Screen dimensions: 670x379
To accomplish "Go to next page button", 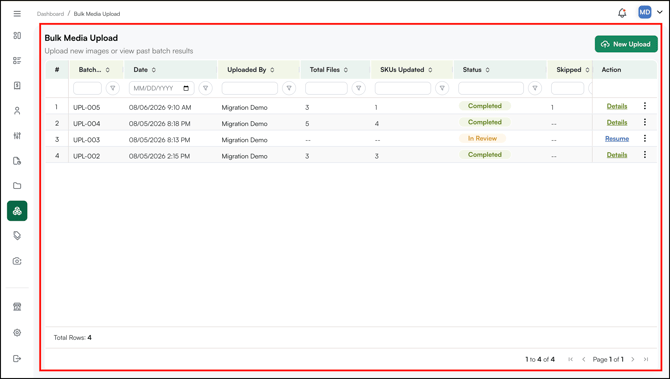I will point(633,359).
